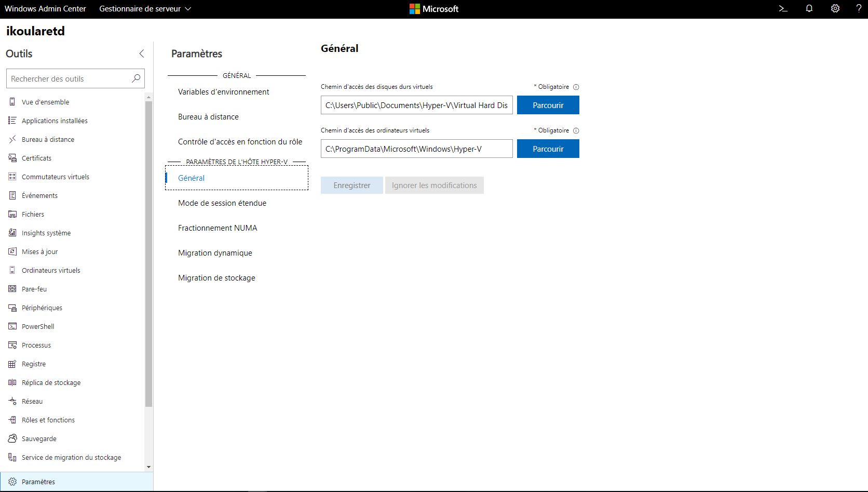Open the settings gear in top bar
This screenshot has height=492, width=868.
tap(835, 9)
